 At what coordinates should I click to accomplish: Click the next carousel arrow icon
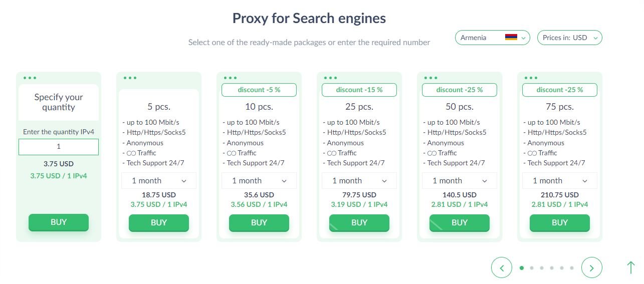(x=592, y=267)
